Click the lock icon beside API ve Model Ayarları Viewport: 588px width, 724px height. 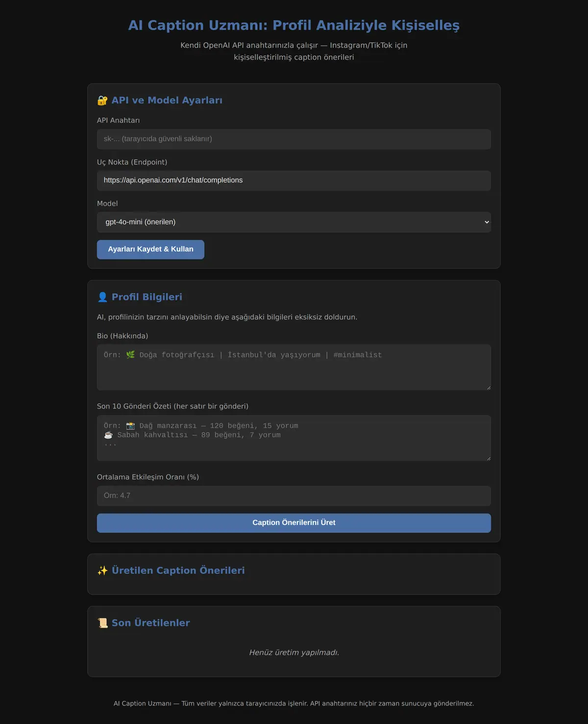[x=102, y=100]
